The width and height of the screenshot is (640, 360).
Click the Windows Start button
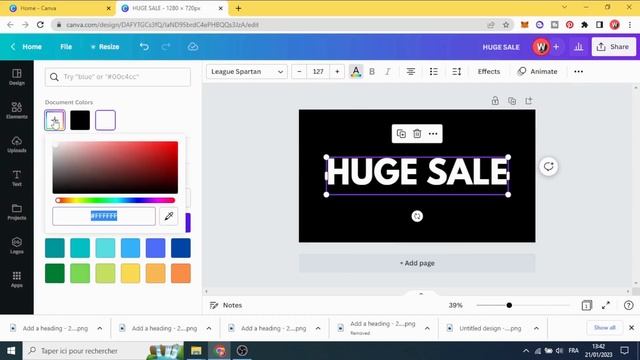click(x=11, y=351)
